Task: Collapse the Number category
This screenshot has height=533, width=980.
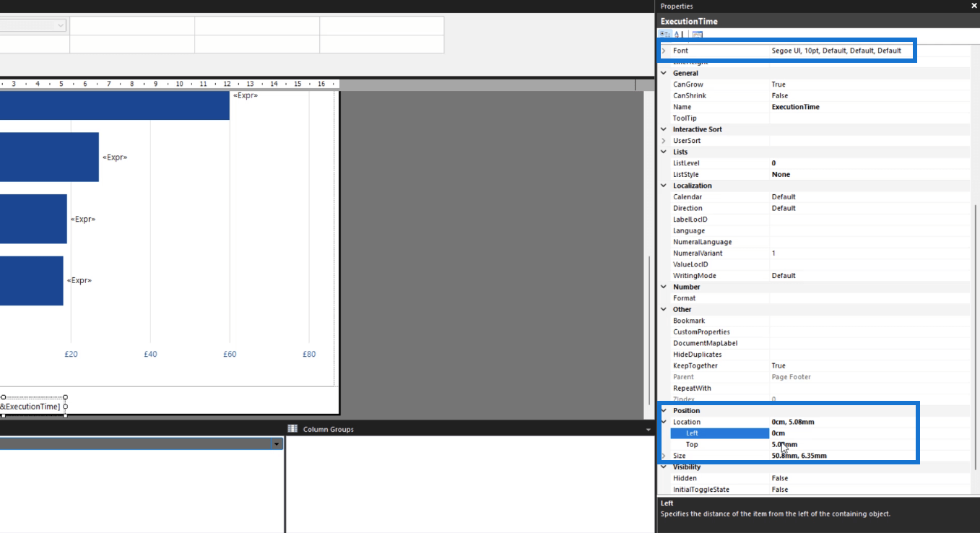Action: pos(664,287)
